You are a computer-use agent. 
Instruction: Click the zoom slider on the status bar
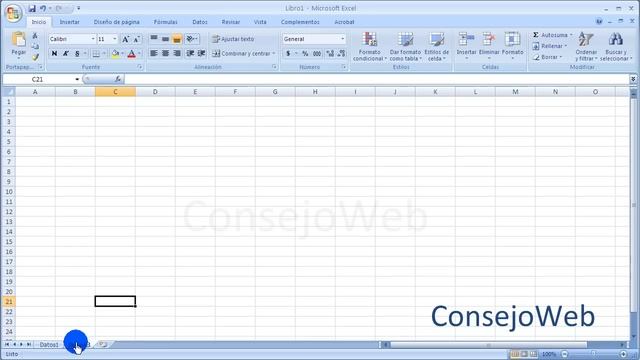pyautogui.click(x=594, y=354)
